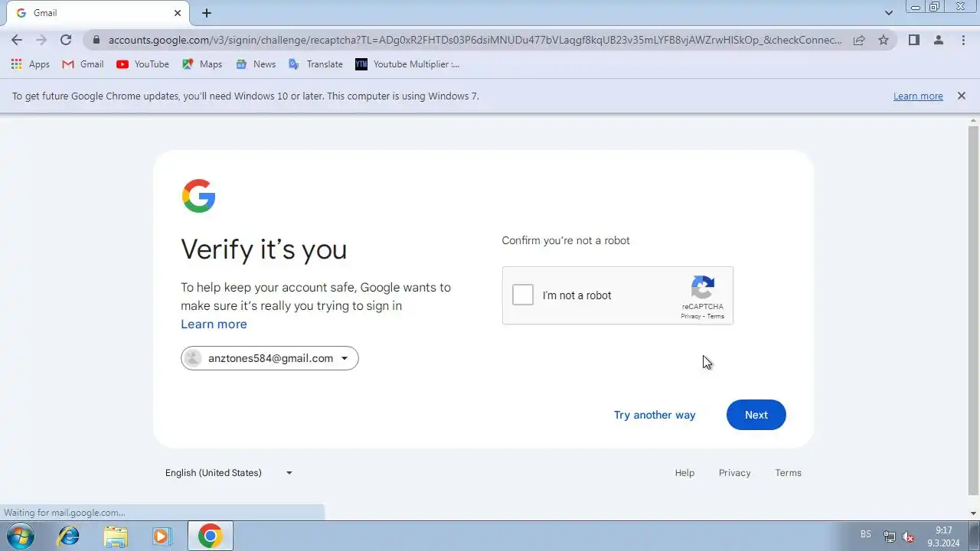The width and height of the screenshot is (980, 551).
Task: Open the Chrome profile icon
Action: point(938,40)
